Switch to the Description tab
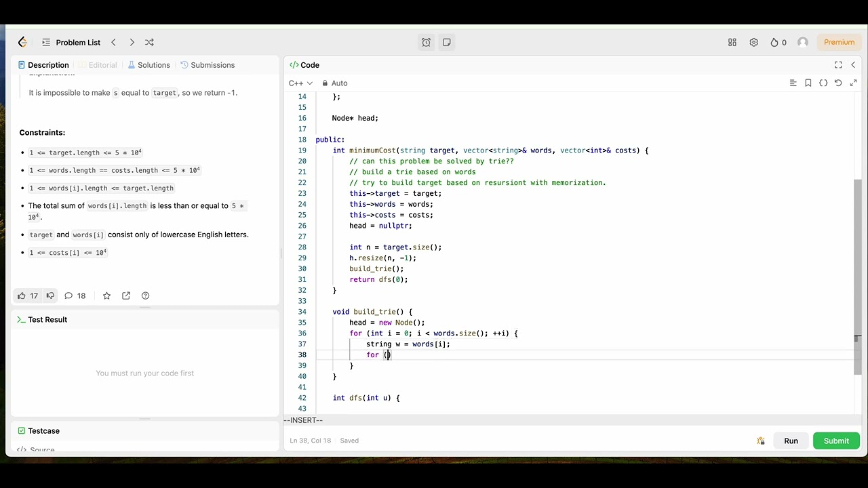The width and height of the screenshot is (868, 488). pyautogui.click(x=43, y=65)
